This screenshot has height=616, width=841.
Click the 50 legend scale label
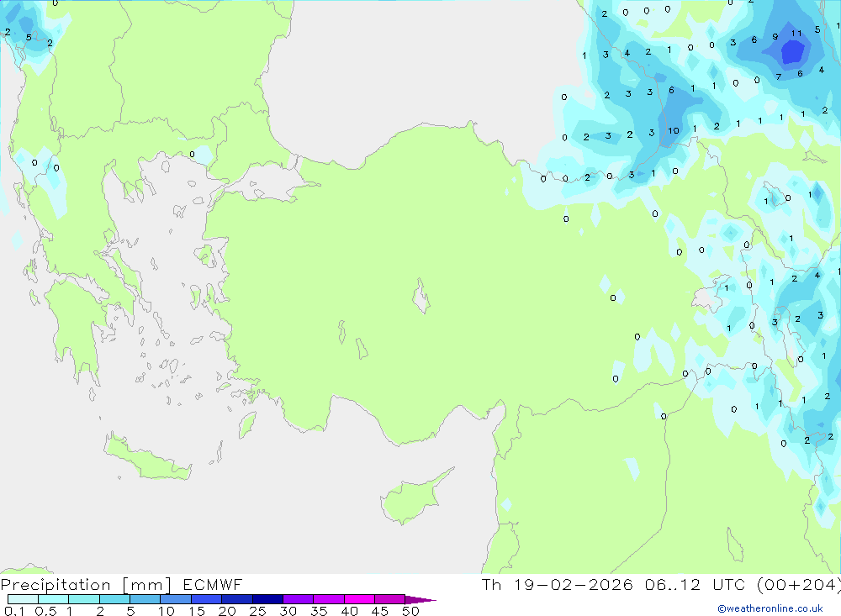pos(411,611)
